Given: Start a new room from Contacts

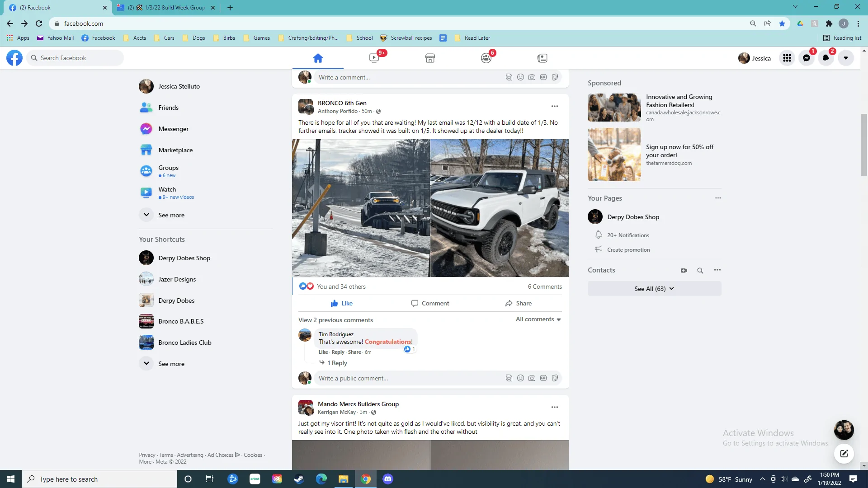Looking at the screenshot, I should tap(684, 270).
